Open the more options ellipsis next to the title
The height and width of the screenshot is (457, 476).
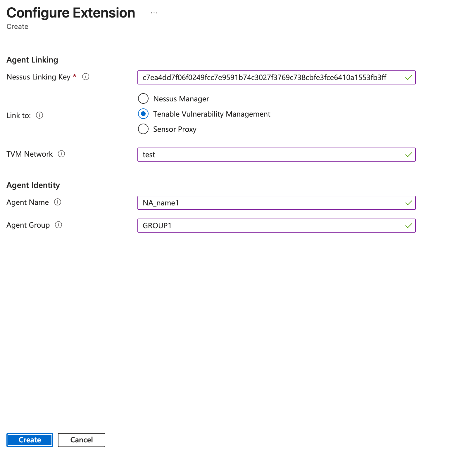click(154, 13)
